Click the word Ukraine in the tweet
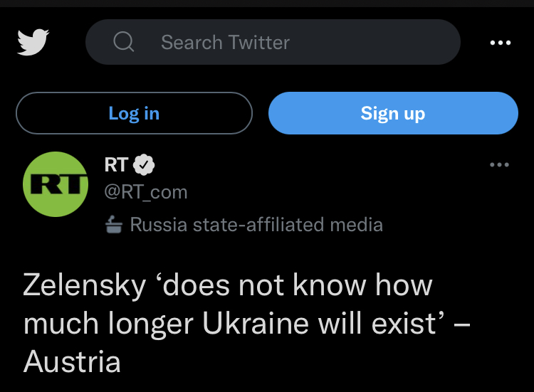Screen dimensions: 534x392 tap(249, 324)
